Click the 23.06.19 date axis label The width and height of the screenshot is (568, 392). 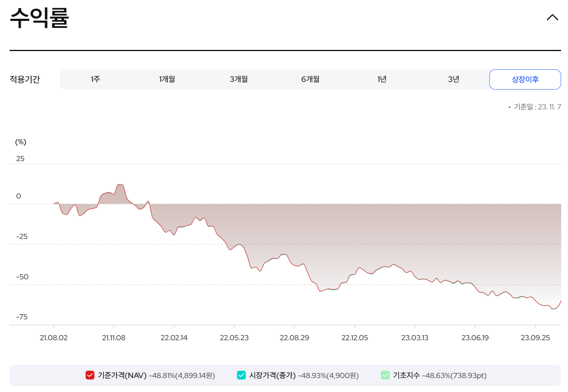[475, 338]
